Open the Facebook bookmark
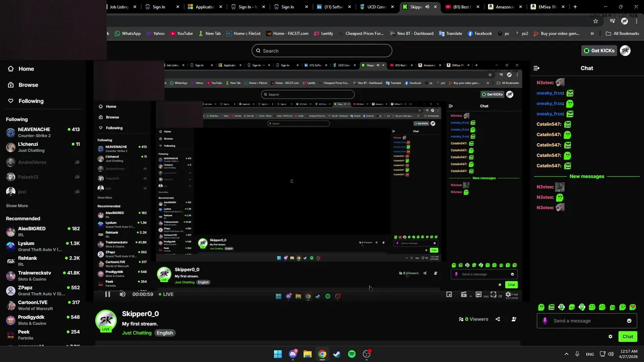Screen dimensions: 644x362 479,34
